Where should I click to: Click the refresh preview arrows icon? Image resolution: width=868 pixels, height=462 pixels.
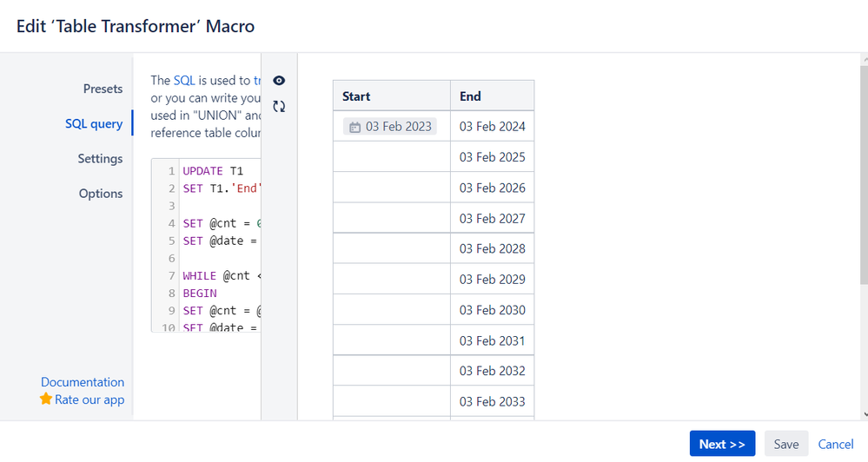click(279, 107)
